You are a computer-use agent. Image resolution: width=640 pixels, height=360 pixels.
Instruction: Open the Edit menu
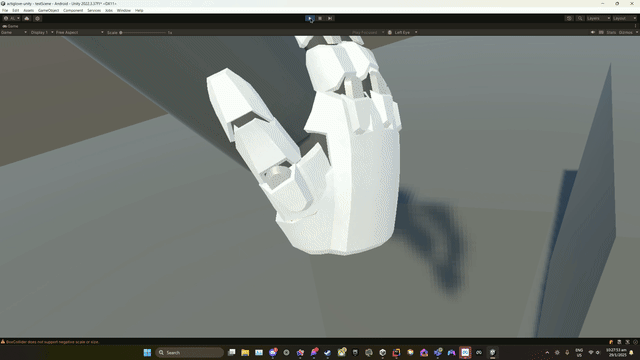tap(16, 10)
